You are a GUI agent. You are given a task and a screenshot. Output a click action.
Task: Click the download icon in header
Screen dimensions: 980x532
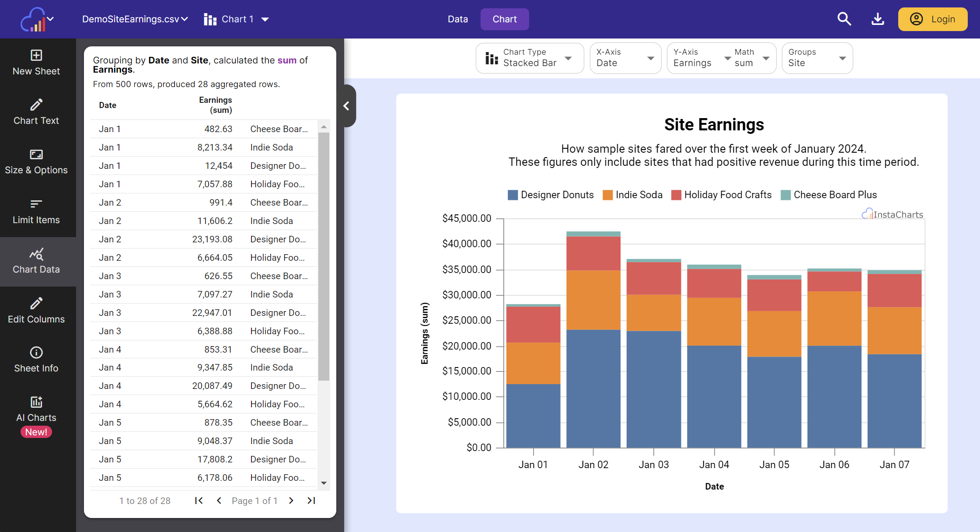pyautogui.click(x=878, y=19)
